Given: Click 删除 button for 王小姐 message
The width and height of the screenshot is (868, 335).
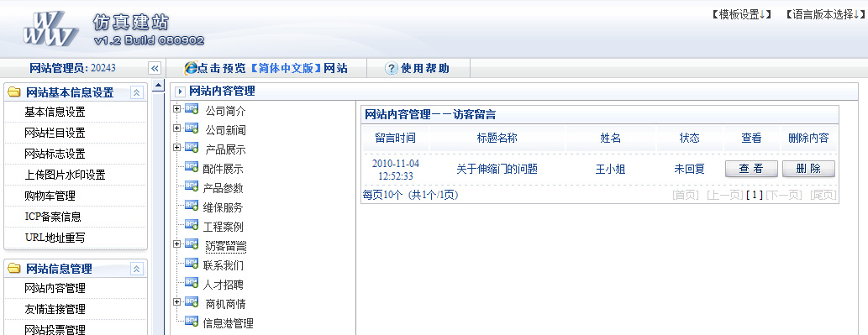Looking at the screenshot, I should 808,169.
